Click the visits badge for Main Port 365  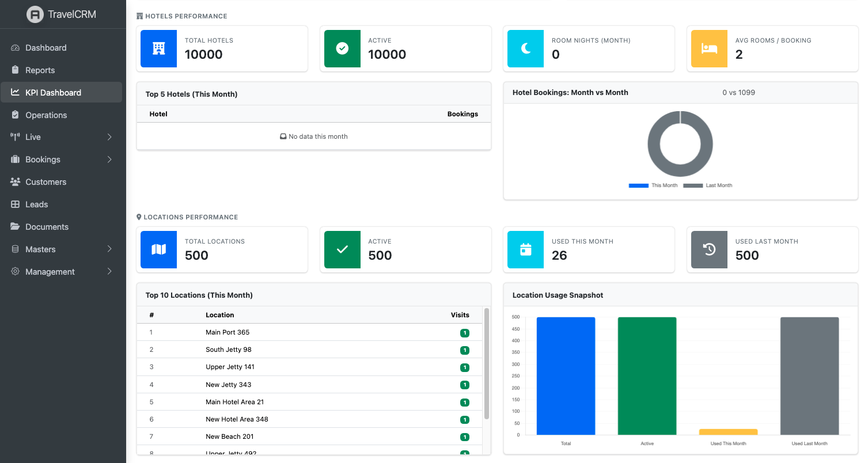465,333
